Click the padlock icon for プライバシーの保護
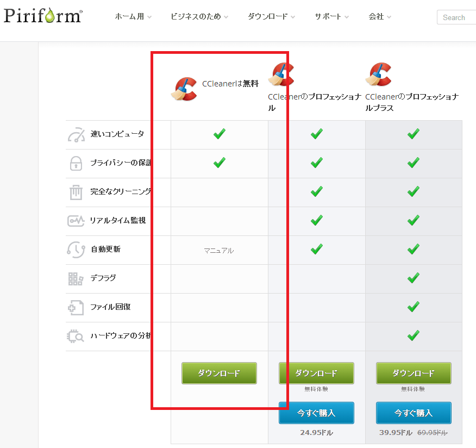 pyautogui.click(x=76, y=164)
